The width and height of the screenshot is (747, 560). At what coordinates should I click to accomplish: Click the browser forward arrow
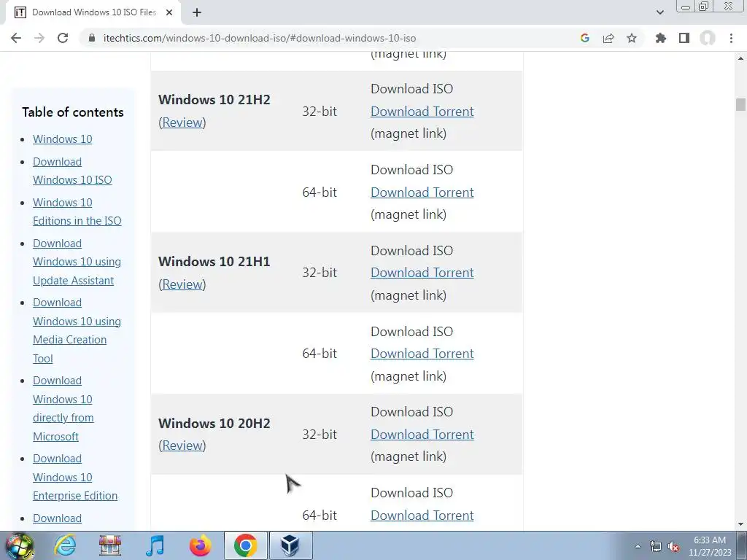coord(39,38)
